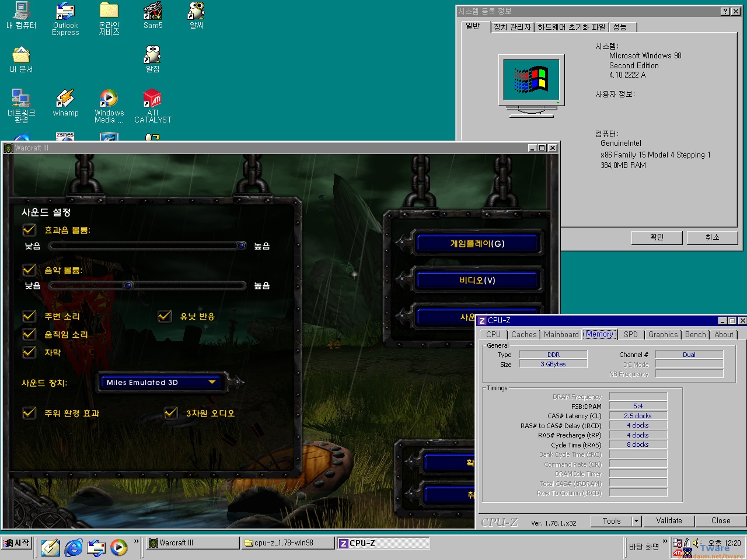
Task: Adjust the 효과음 볼륨 slider handle
Action: [241, 246]
